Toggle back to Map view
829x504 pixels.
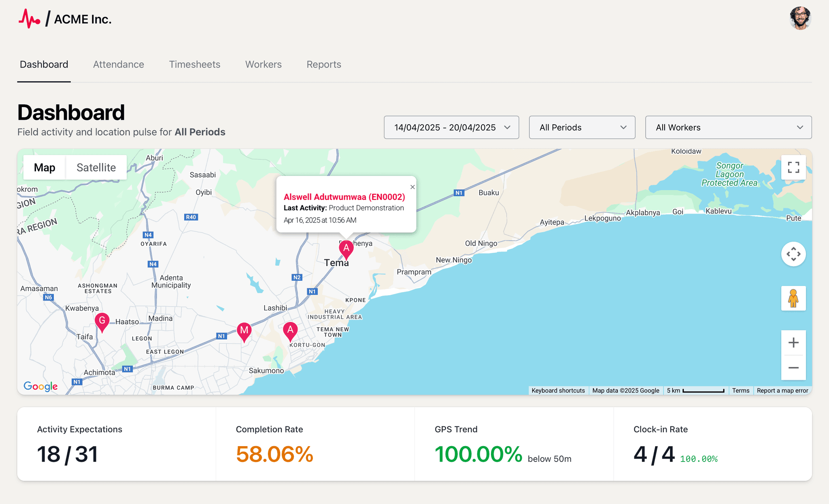click(44, 167)
